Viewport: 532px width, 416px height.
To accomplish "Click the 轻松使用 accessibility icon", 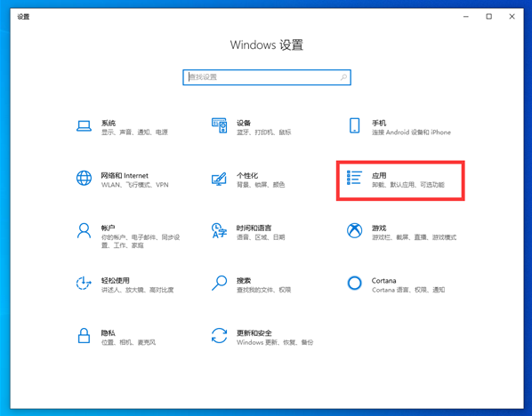I will click(x=84, y=283).
